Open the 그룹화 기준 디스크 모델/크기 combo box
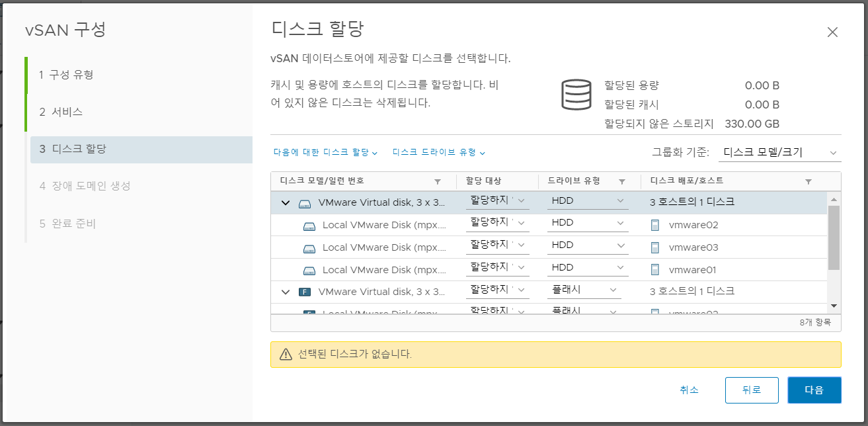 779,152
